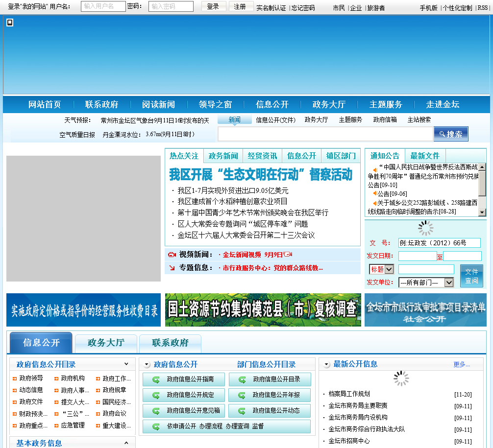Click the speaker icon before 公告[09-06]

click(x=375, y=194)
